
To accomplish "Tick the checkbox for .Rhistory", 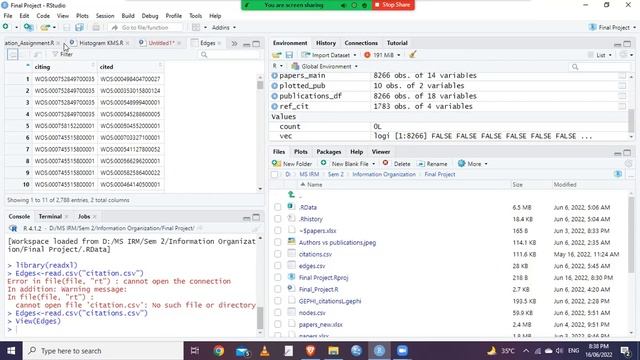I will click(x=278, y=219).
